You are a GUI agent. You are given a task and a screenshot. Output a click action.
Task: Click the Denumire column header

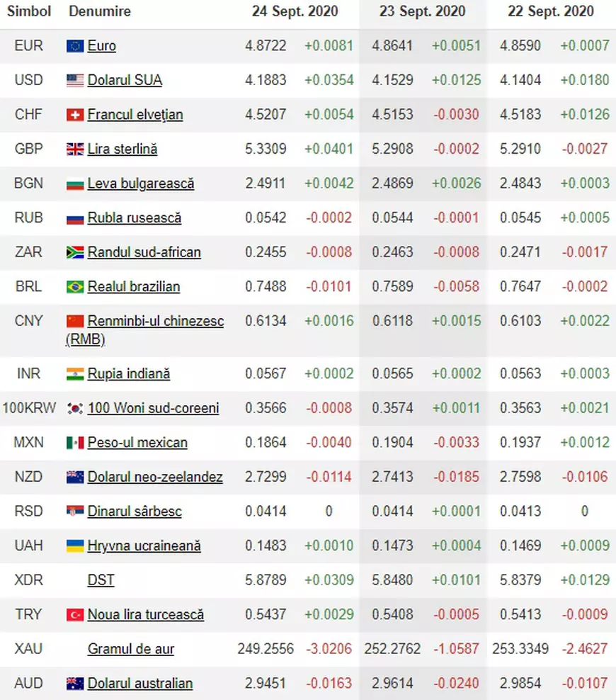click(100, 11)
